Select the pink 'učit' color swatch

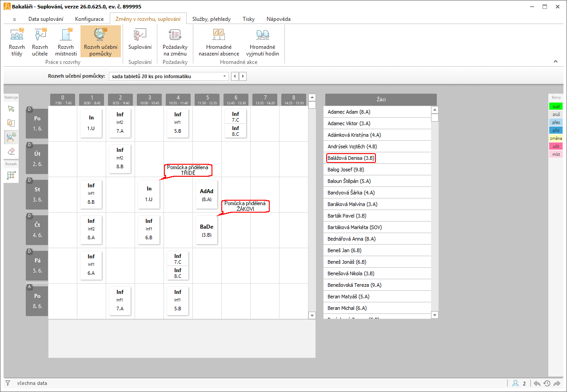pyautogui.click(x=556, y=146)
